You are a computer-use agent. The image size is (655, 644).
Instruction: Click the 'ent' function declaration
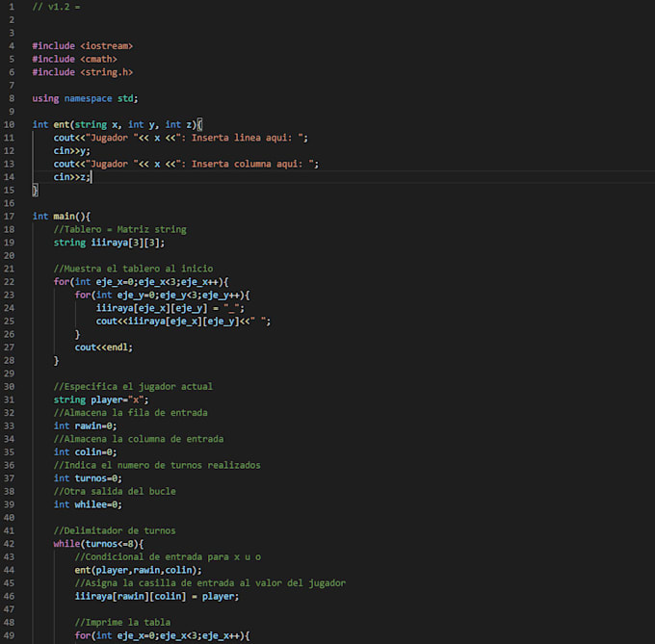coord(118,124)
